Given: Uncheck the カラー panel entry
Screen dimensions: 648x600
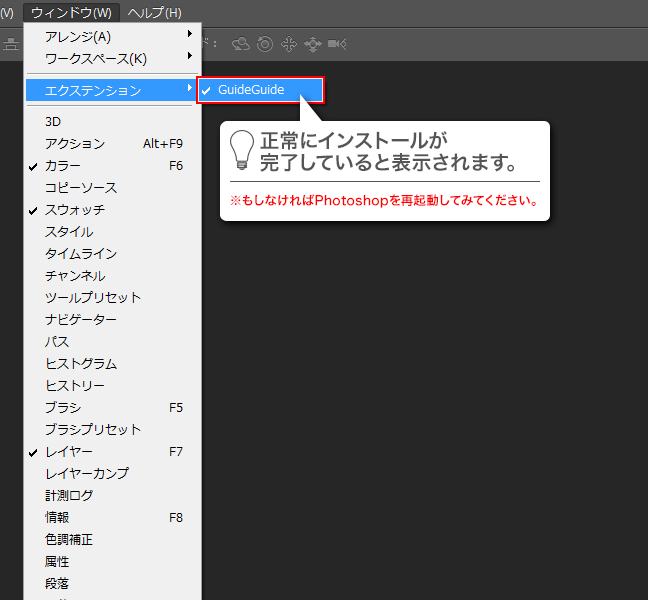Looking at the screenshot, I should tap(63, 166).
